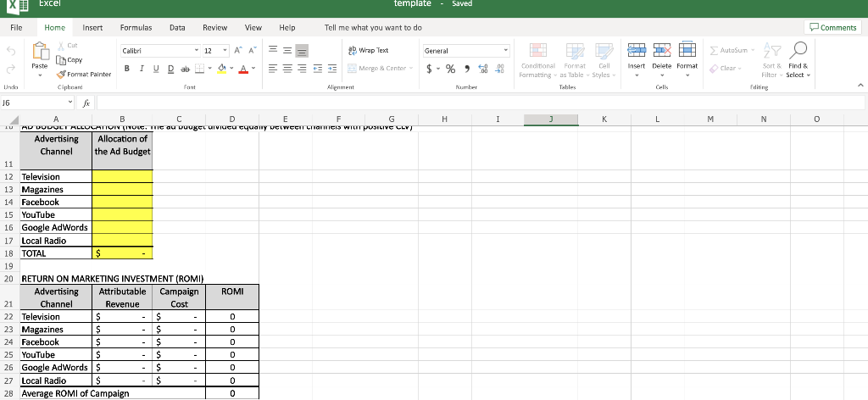This screenshot has height=400, width=868.
Task: Switch to the Data tab
Action: click(177, 28)
